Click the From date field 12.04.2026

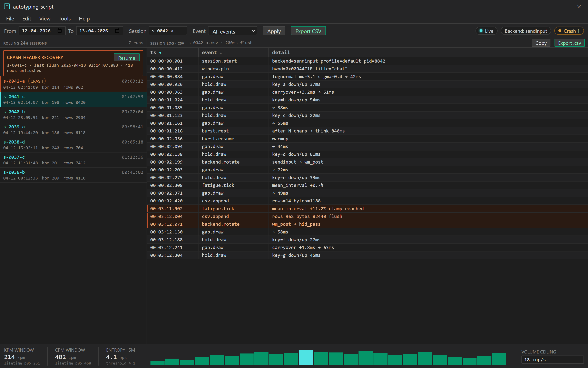(42, 31)
